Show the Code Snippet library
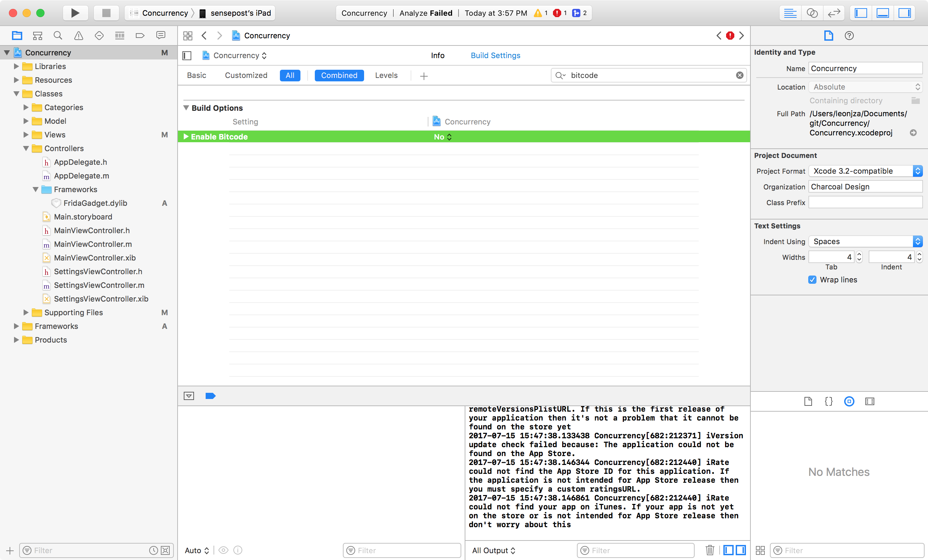 pyautogui.click(x=828, y=401)
